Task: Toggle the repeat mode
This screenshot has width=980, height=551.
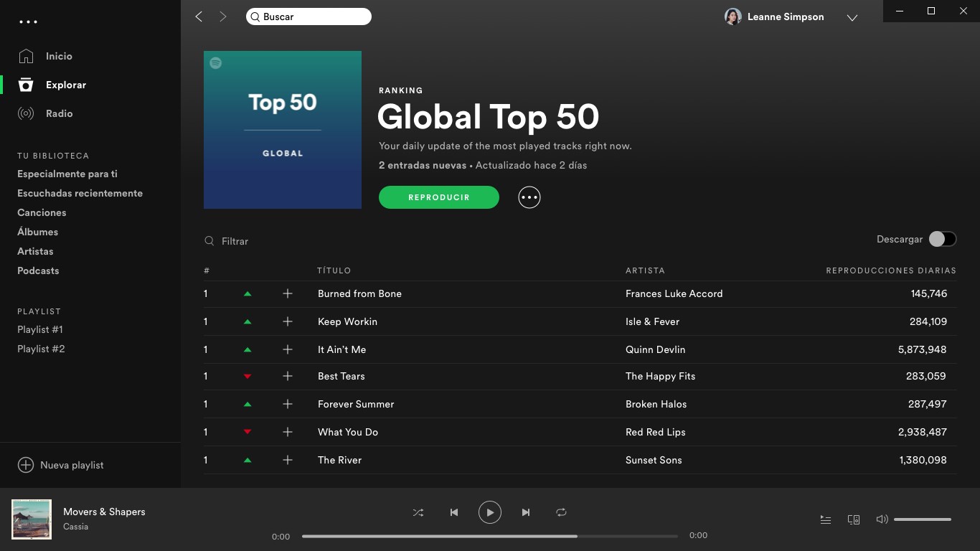Action: coord(561,512)
